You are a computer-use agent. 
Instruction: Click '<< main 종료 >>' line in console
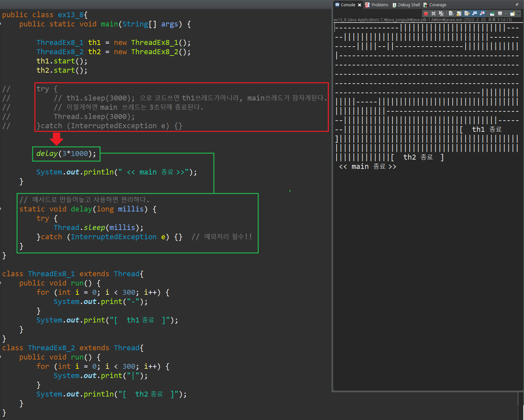pyautogui.click(x=368, y=166)
